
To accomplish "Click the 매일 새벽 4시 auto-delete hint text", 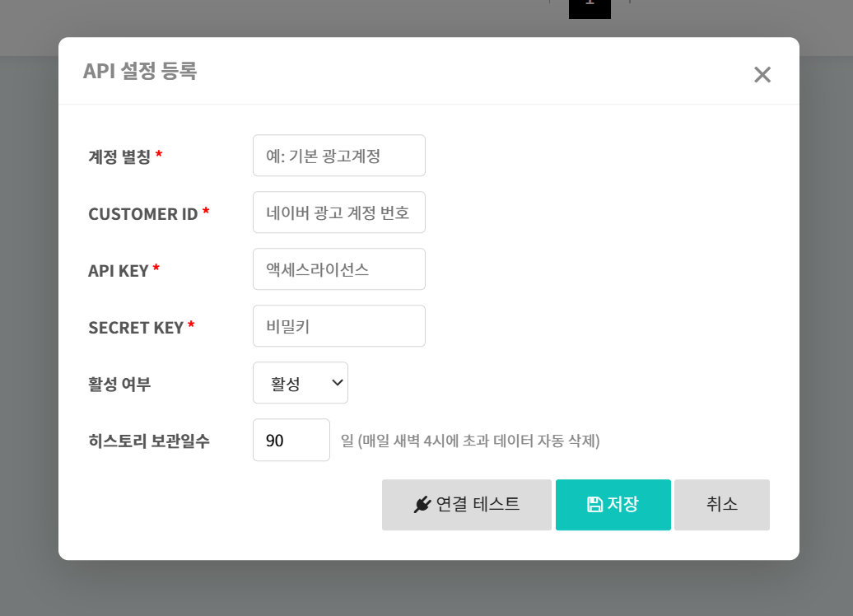I will click(x=470, y=441).
